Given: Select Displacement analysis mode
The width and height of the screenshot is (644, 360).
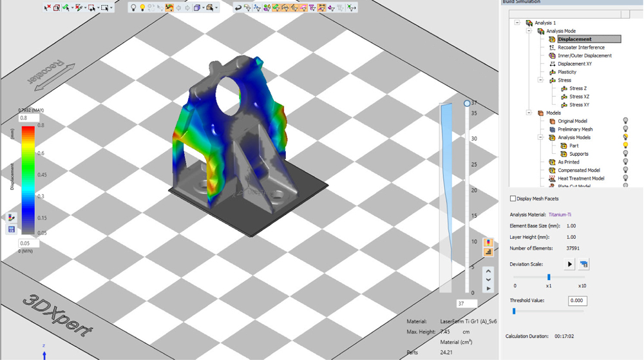Looking at the screenshot, I should click(x=589, y=39).
